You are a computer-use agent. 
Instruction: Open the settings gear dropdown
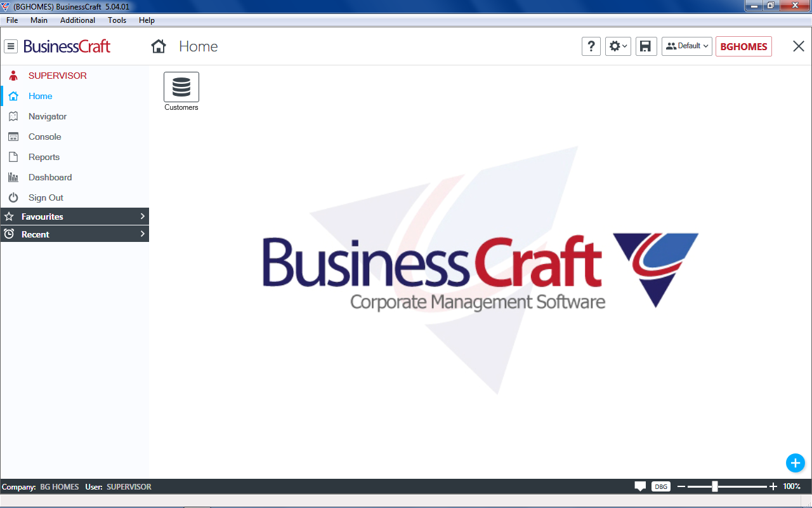618,46
